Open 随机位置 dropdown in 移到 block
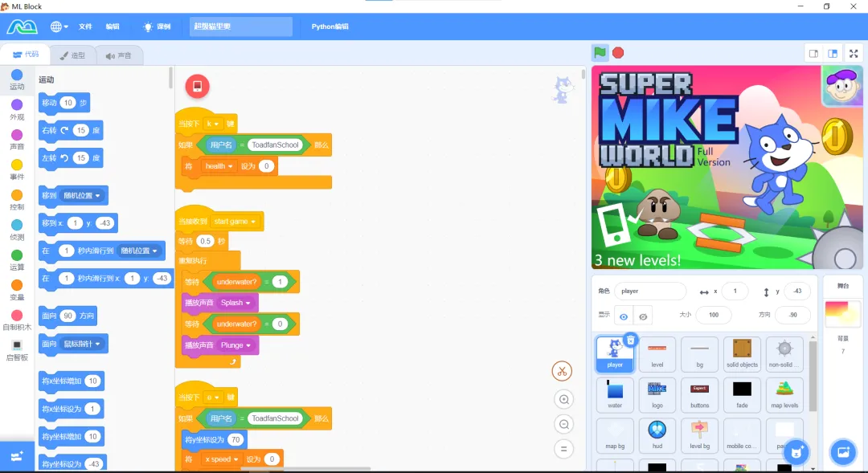The width and height of the screenshot is (868, 473). (x=82, y=195)
